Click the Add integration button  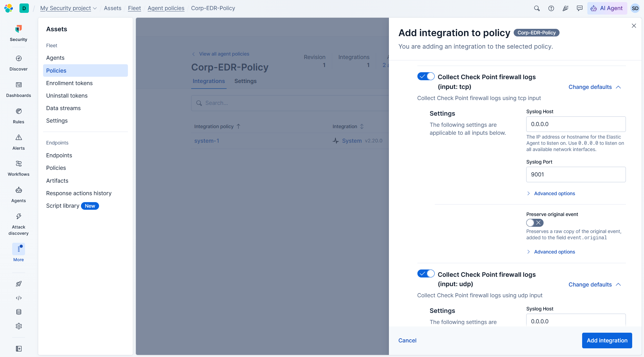(x=607, y=340)
